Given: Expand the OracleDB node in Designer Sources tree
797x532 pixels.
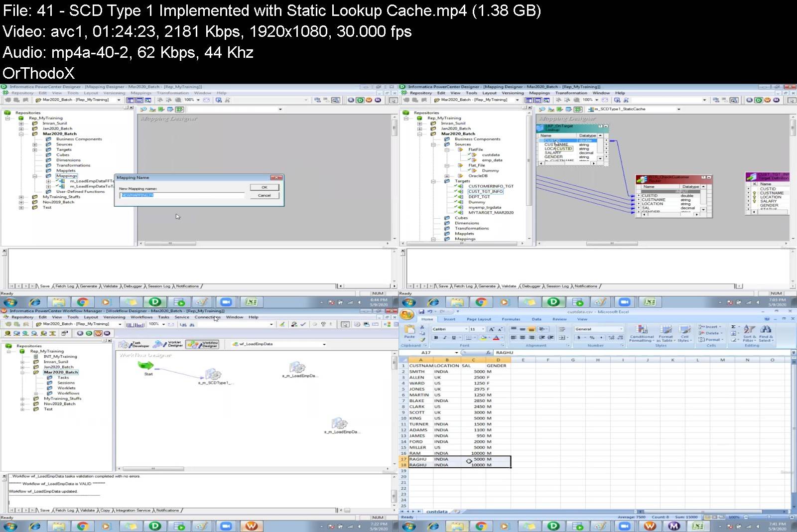Looking at the screenshot, I should pyautogui.click(x=447, y=176).
